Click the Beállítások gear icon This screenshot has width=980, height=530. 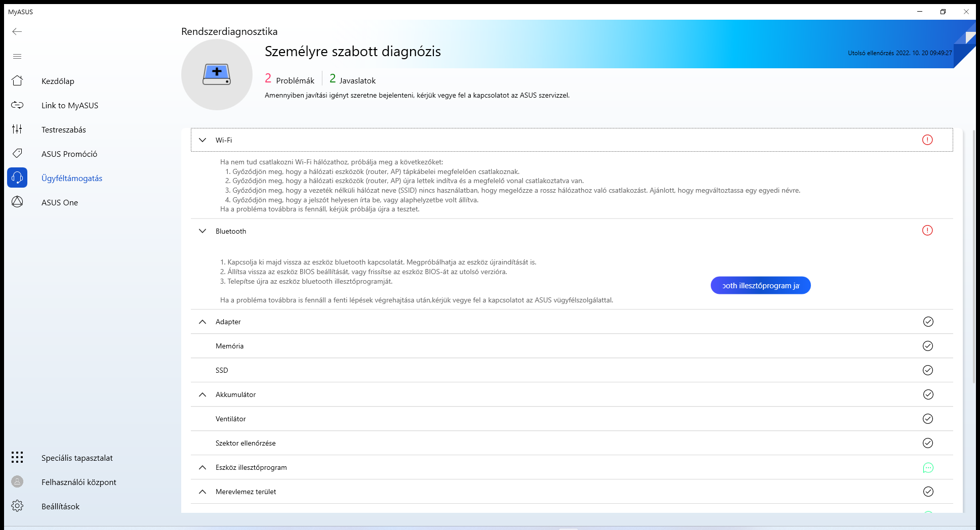17,506
